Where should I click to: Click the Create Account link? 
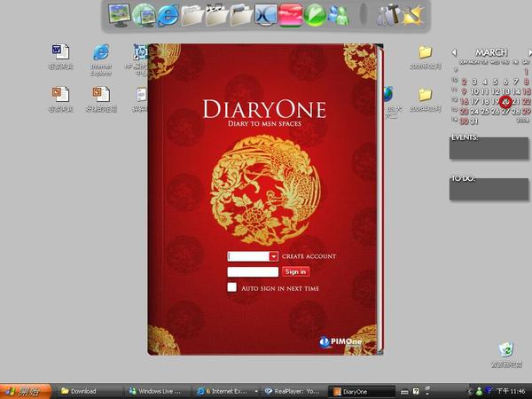coord(309,256)
